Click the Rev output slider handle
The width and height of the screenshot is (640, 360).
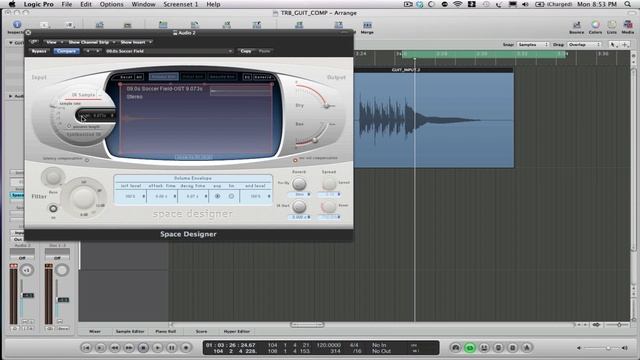[315, 140]
